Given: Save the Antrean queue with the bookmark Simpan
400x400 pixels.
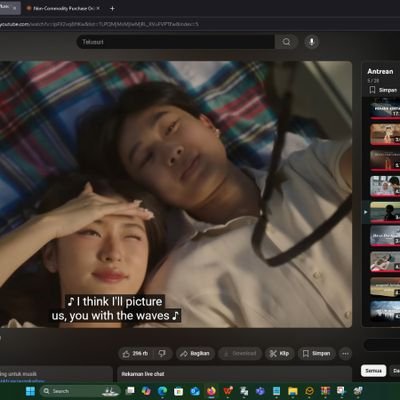Looking at the screenshot, I should point(383,90).
